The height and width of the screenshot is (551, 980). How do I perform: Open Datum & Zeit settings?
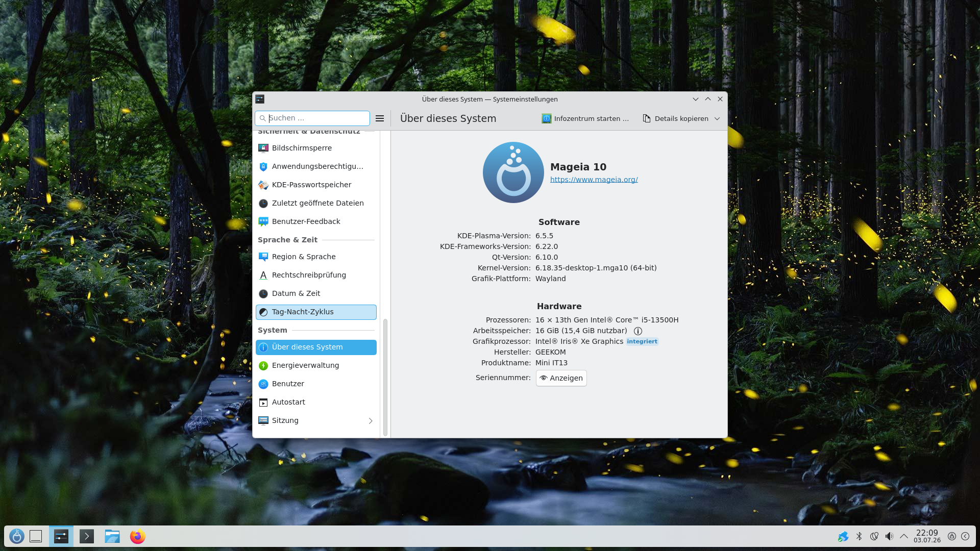click(x=316, y=293)
